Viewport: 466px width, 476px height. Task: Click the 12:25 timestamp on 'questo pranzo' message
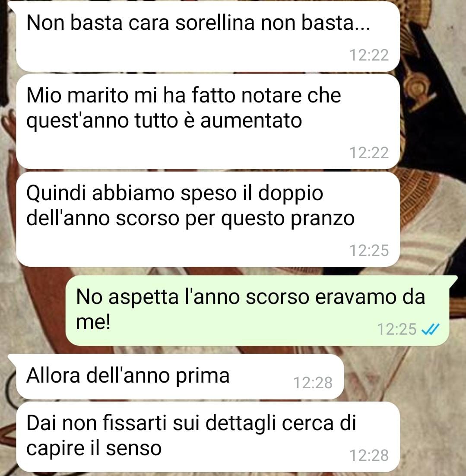tap(369, 250)
